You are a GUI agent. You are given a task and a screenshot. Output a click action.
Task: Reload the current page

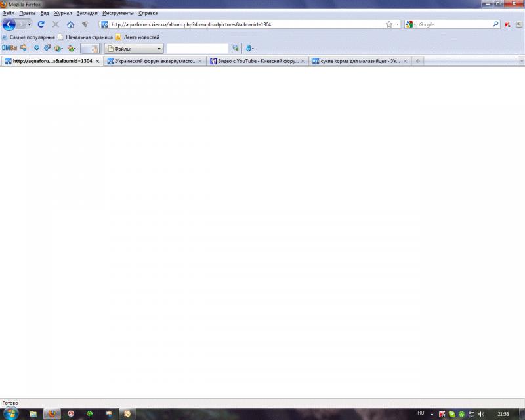(x=41, y=24)
